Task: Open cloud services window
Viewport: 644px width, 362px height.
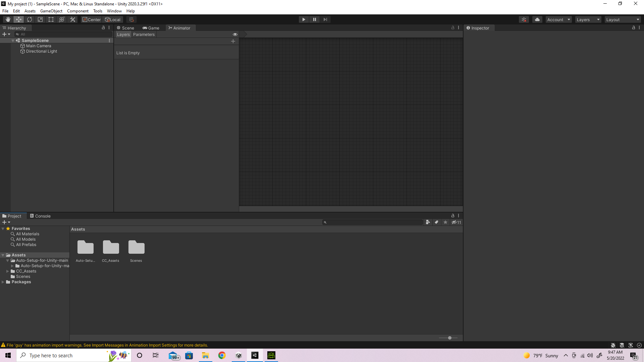Action: tap(537, 19)
